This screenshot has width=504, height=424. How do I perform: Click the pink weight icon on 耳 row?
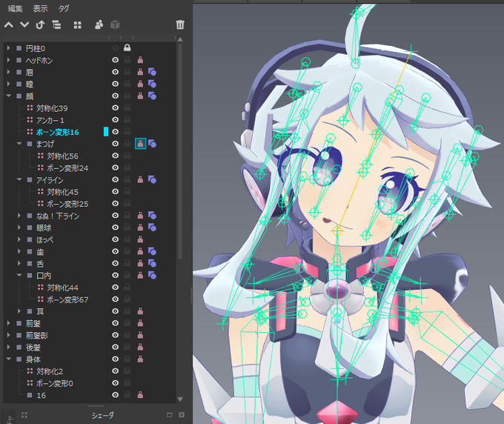(140, 311)
